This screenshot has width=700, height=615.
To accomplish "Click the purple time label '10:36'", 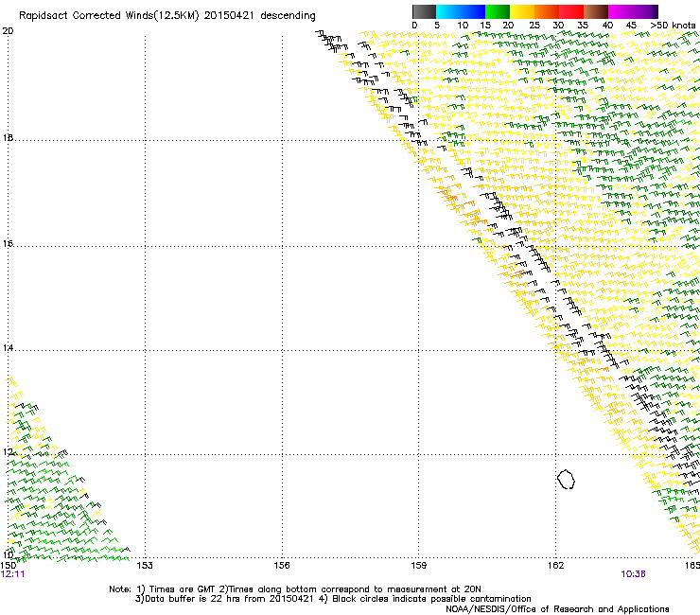I will 633,574.
